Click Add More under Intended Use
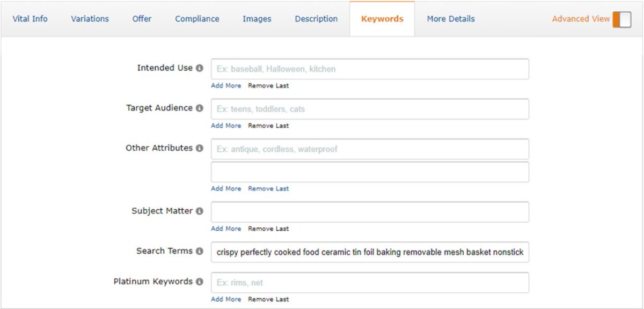644x309 pixels. 226,85
